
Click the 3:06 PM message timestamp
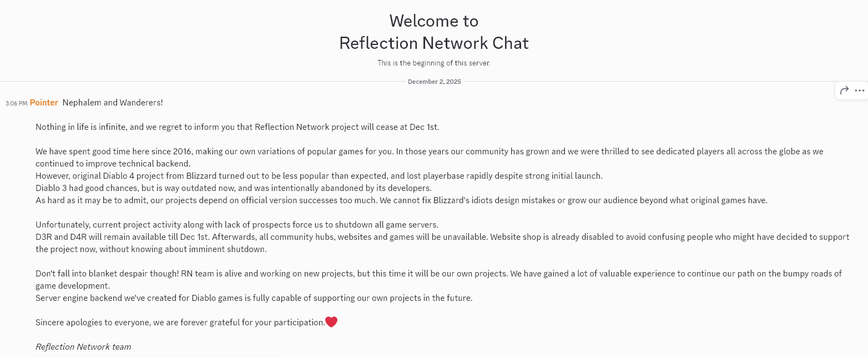(16, 103)
